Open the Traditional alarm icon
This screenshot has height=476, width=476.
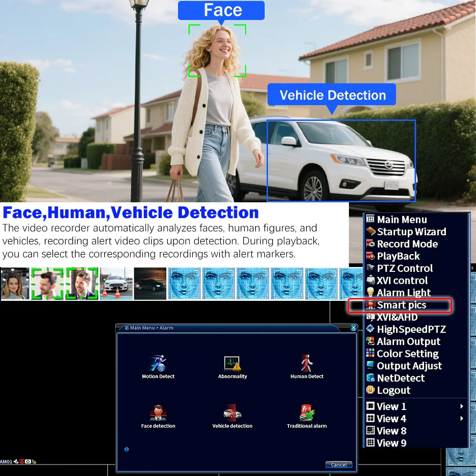pos(307,413)
